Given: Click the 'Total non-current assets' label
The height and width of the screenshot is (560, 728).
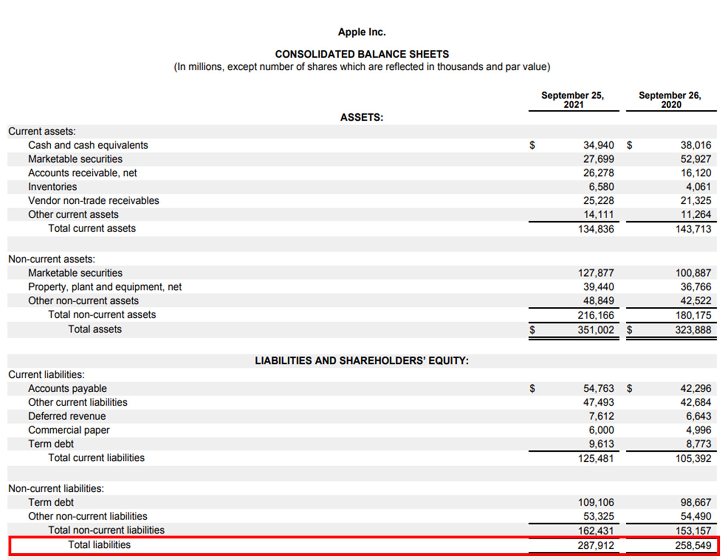Looking at the screenshot, I should (102, 315).
